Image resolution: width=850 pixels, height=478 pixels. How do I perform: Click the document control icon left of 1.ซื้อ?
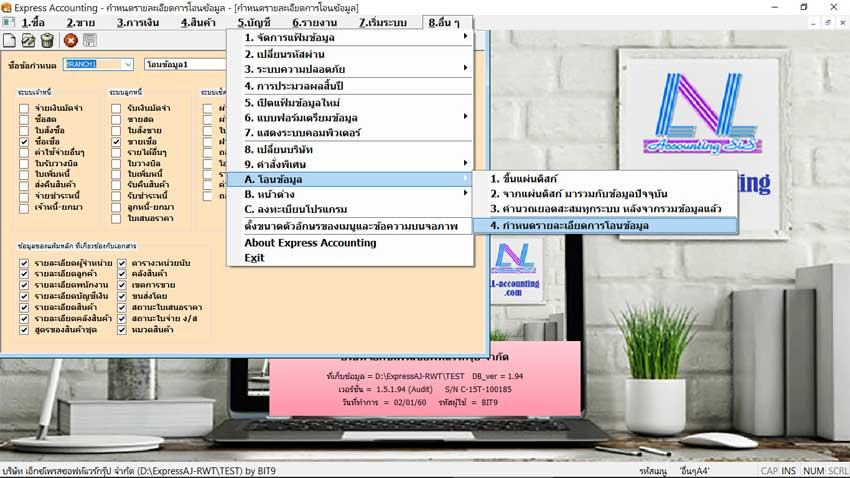8,22
